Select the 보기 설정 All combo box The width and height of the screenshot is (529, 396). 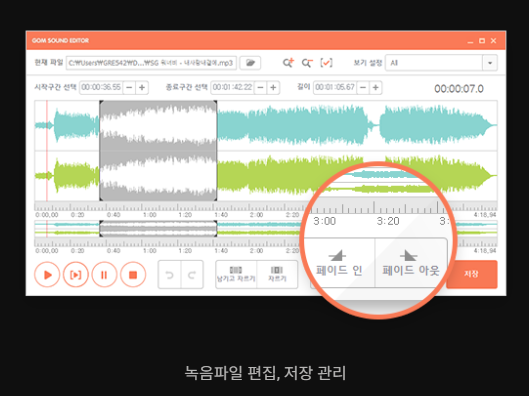(x=441, y=63)
